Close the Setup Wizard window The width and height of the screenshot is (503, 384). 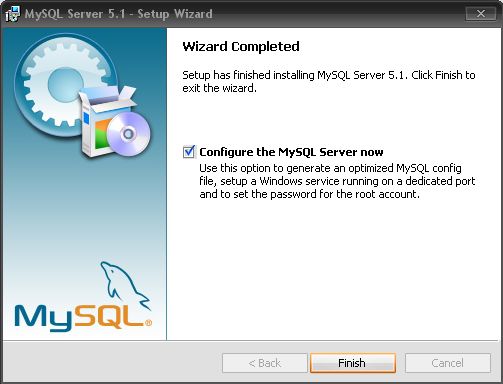(x=480, y=14)
